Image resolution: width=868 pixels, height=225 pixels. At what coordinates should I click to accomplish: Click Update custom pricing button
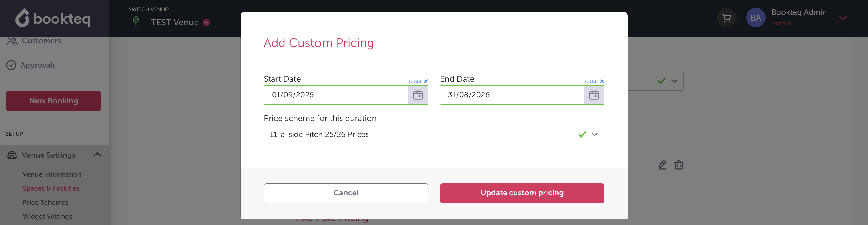coord(522,193)
